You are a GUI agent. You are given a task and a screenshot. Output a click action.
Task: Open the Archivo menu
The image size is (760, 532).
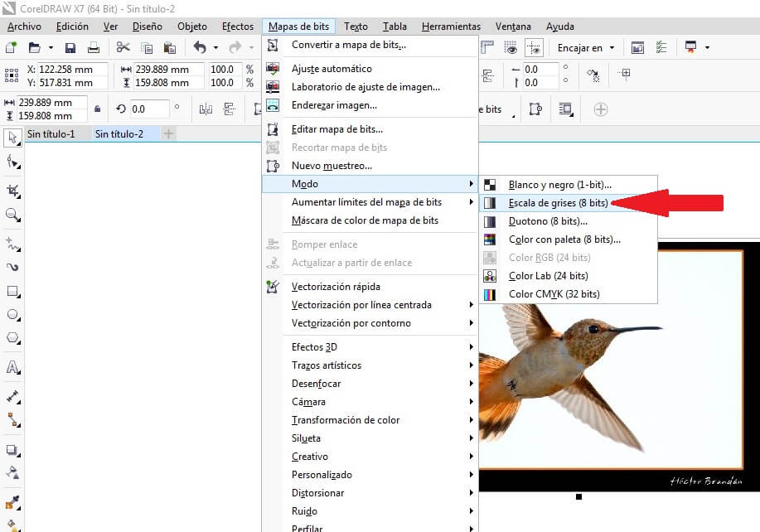[x=24, y=27]
